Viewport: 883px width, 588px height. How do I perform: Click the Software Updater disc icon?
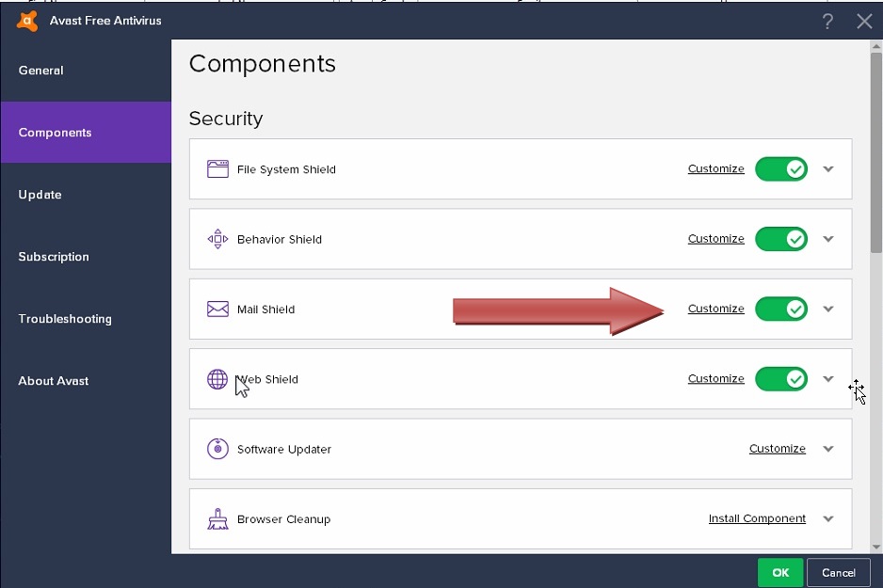(217, 449)
